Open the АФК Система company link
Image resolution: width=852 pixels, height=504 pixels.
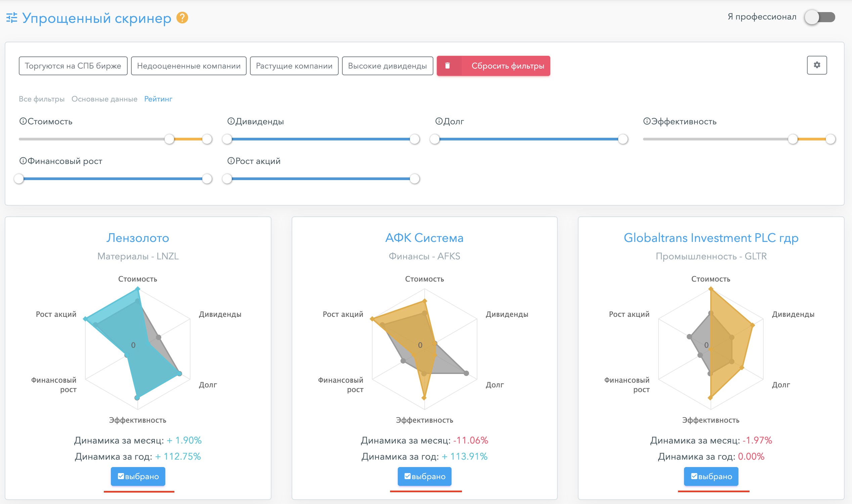424,238
